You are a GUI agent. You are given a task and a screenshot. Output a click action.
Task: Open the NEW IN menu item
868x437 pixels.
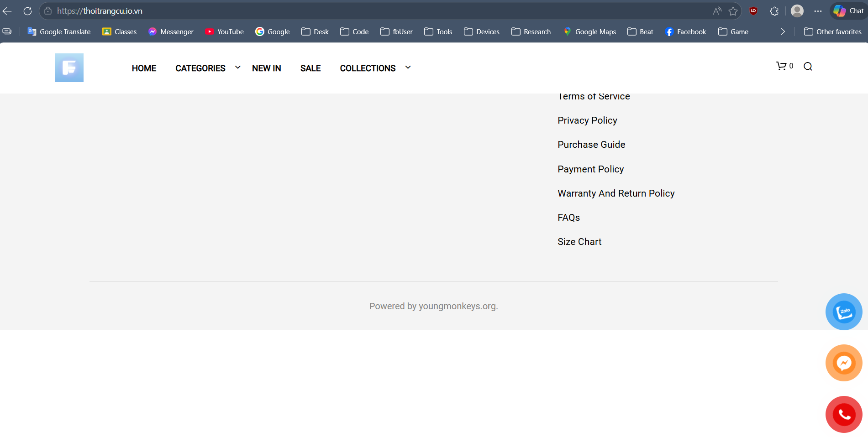click(266, 68)
